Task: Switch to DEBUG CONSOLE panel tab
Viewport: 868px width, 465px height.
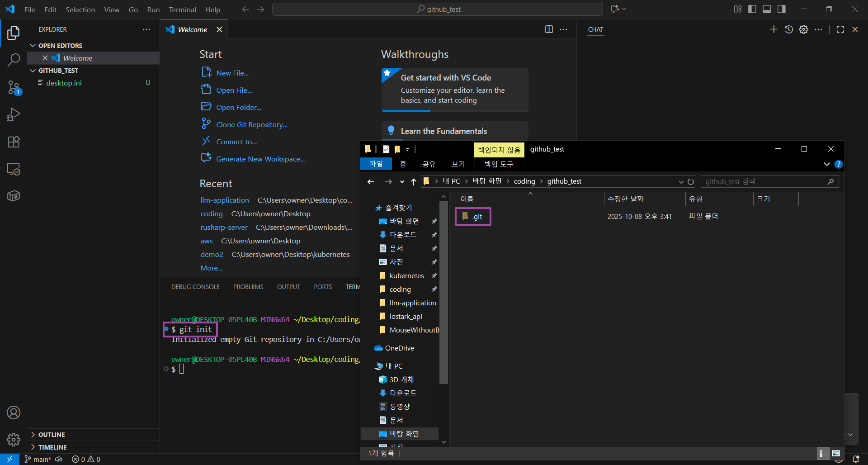Action: (x=195, y=287)
